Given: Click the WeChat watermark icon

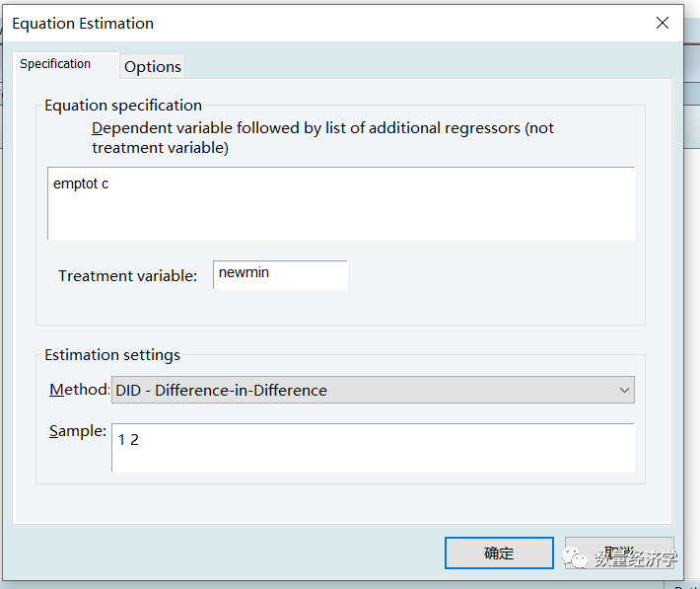Looking at the screenshot, I should (x=577, y=558).
